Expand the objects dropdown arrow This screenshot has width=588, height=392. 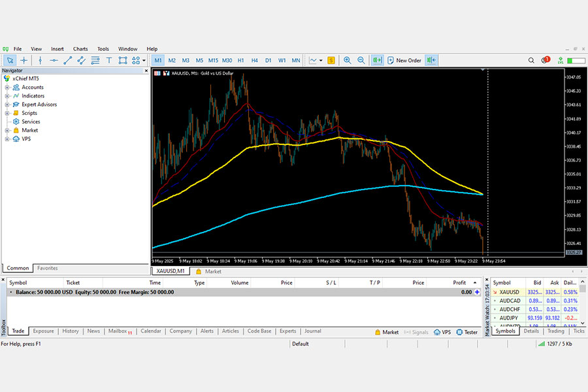[144, 60]
